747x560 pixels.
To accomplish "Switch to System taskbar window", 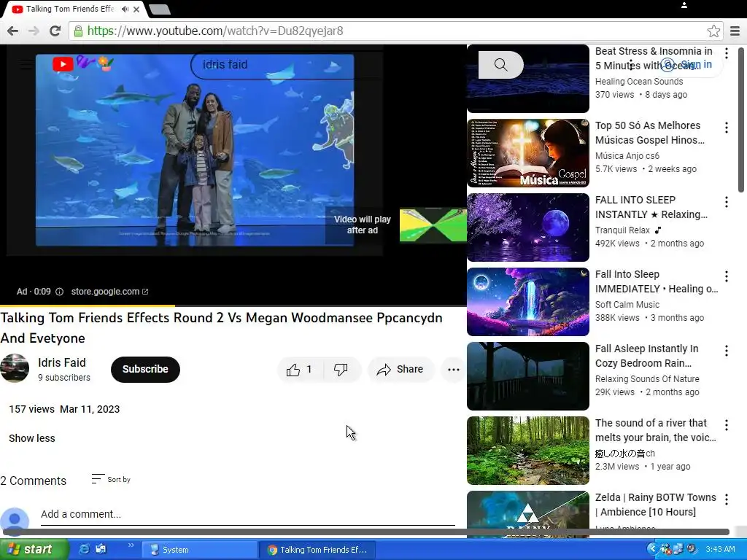I will click(198, 550).
